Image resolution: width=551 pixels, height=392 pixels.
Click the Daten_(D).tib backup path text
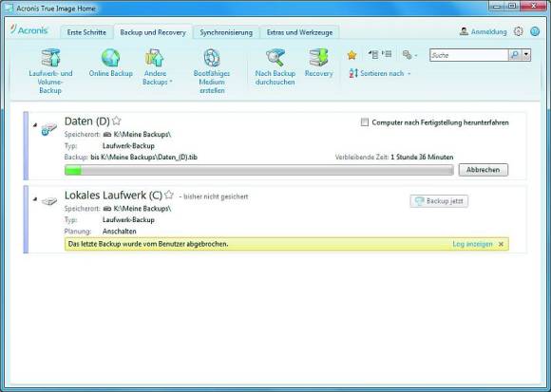pyautogui.click(x=143, y=158)
